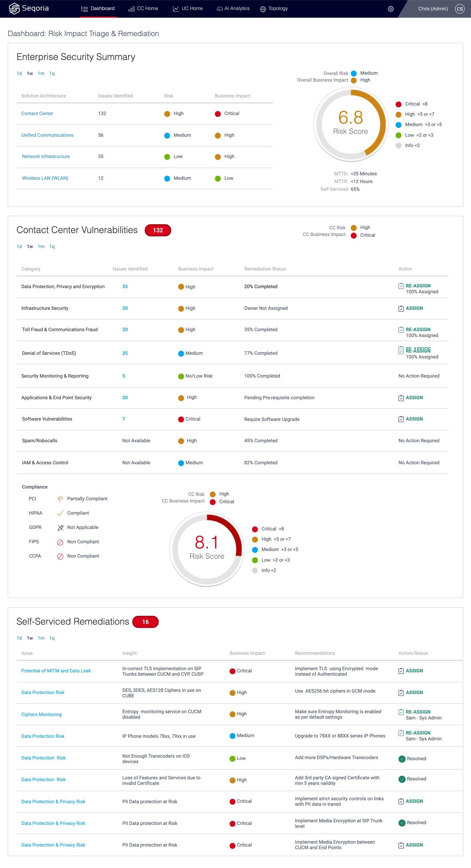Click the red 16 remediations badge

point(145,622)
